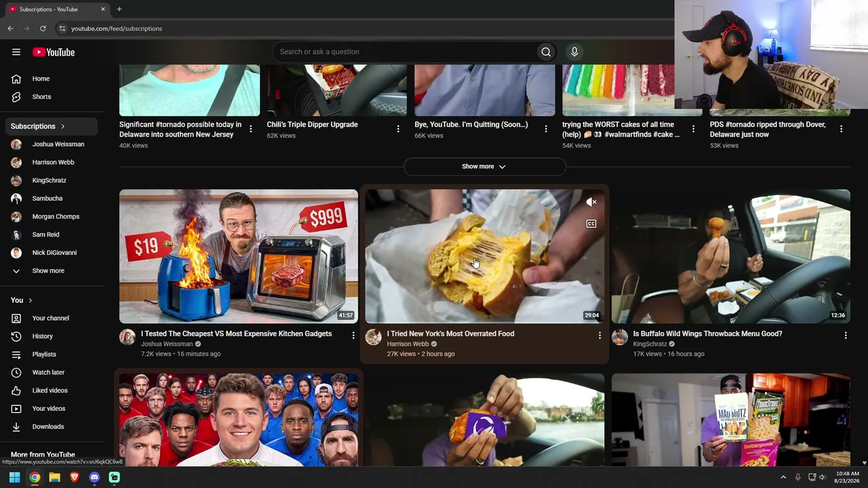Open Harrison Webb avatar beside New York video

374,337
